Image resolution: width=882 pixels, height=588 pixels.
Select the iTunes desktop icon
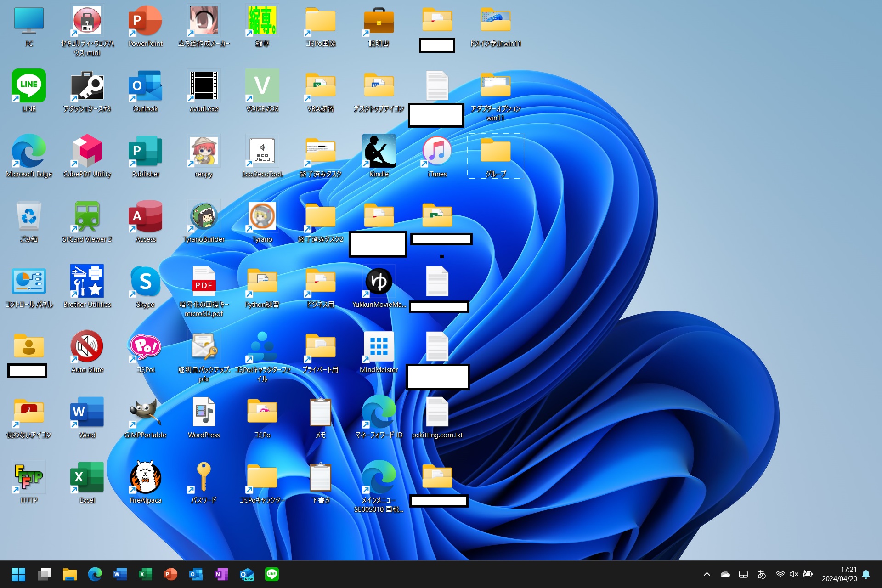click(x=437, y=151)
